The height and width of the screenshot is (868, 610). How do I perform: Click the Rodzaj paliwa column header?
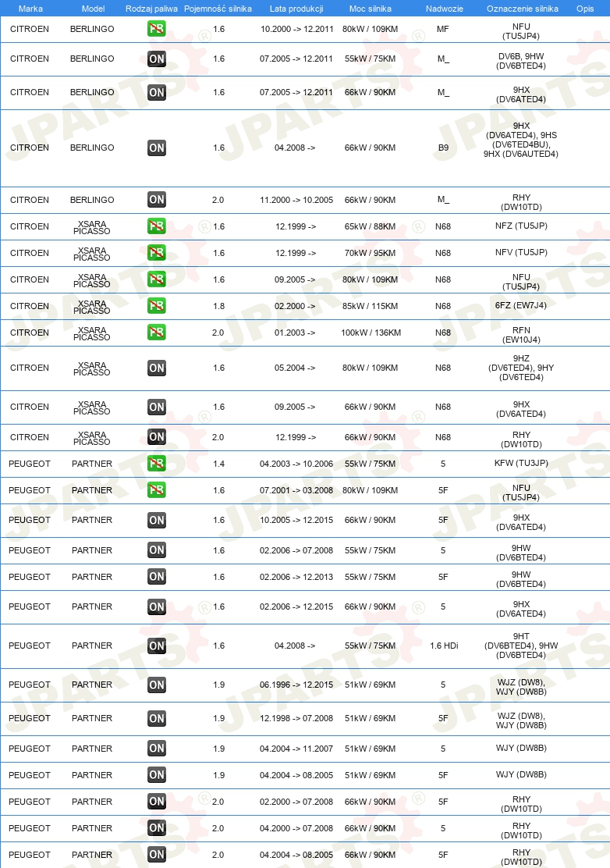pyautogui.click(x=151, y=9)
